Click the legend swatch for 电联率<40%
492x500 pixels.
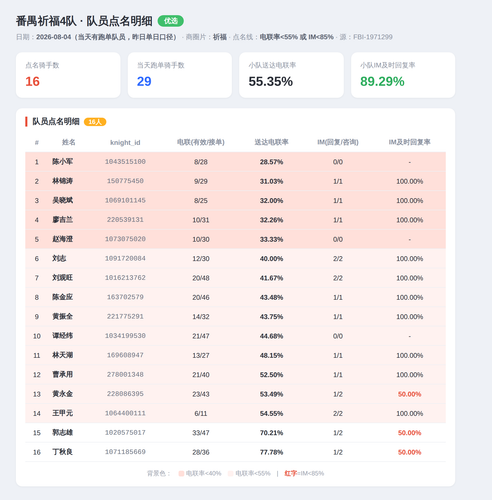coord(181,473)
